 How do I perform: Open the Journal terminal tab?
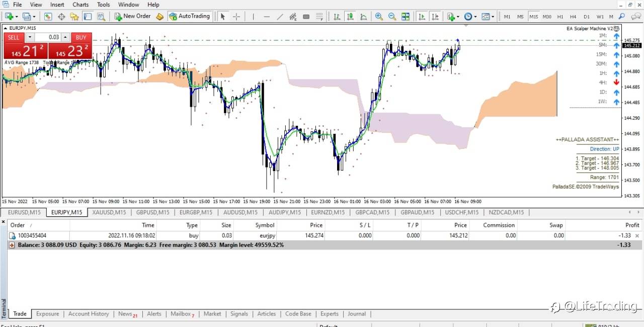point(357,314)
